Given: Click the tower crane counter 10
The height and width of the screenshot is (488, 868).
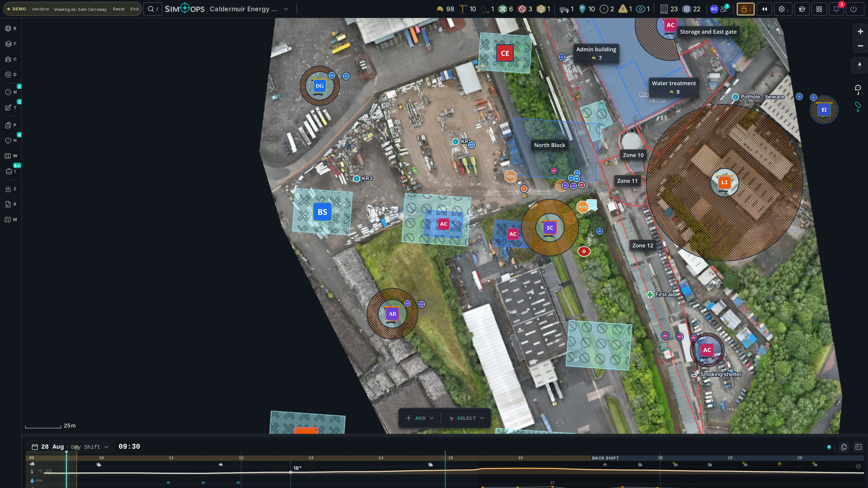Looking at the screenshot, I should [468, 9].
